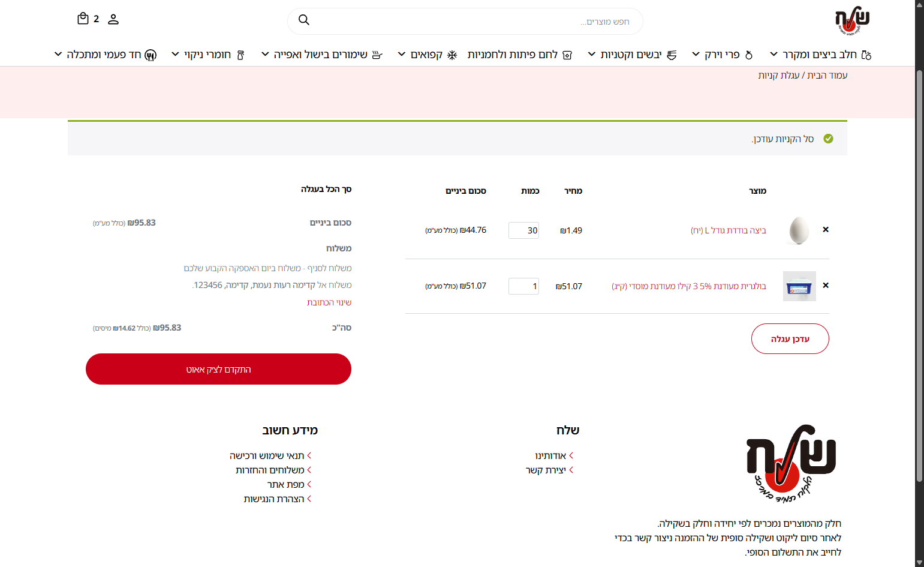Expand חלב ביצים ומקרר menu chevron
The width and height of the screenshot is (924, 567).
(774, 54)
